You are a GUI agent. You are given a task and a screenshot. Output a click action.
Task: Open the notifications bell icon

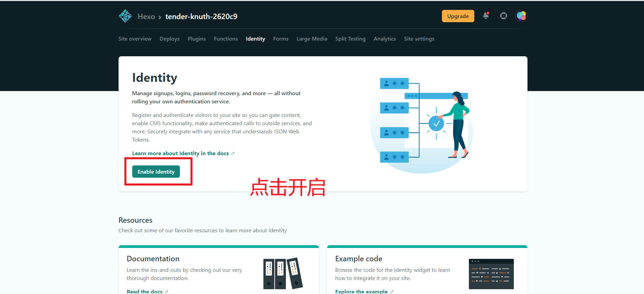click(486, 16)
